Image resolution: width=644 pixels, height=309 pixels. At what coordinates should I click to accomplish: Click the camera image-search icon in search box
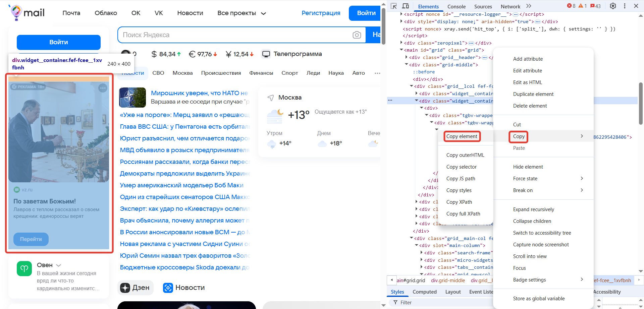pos(357,35)
